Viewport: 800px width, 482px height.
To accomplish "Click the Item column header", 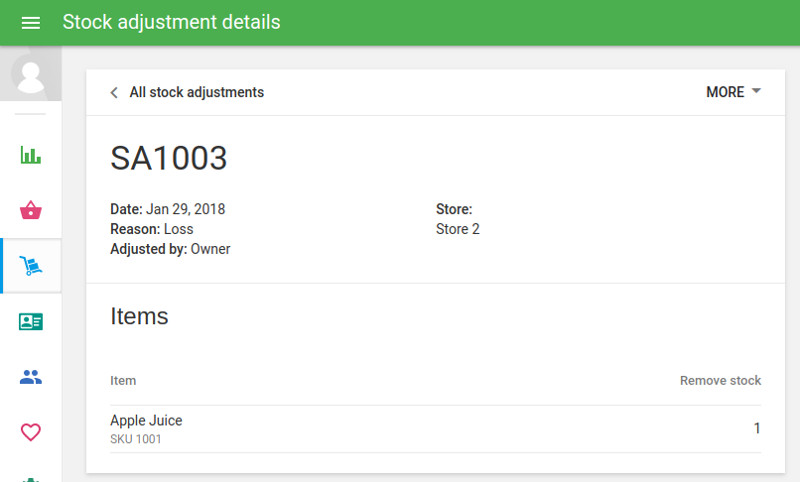I will (x=123, y=380).
